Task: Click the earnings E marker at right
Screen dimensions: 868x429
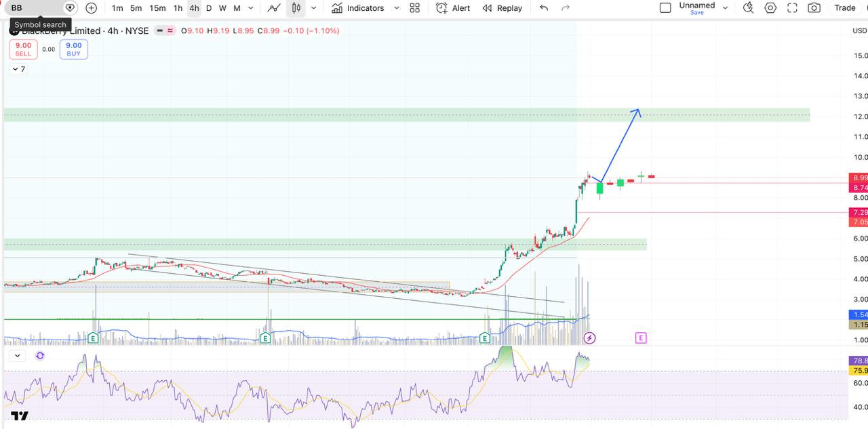Action: [641, 338]
